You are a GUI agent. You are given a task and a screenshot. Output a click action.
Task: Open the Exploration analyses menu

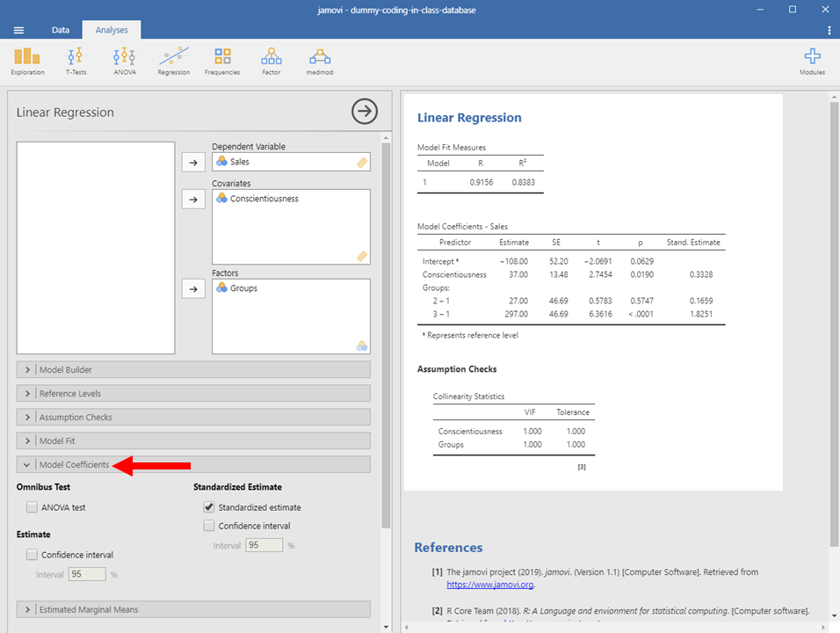(x=28, y=61)
